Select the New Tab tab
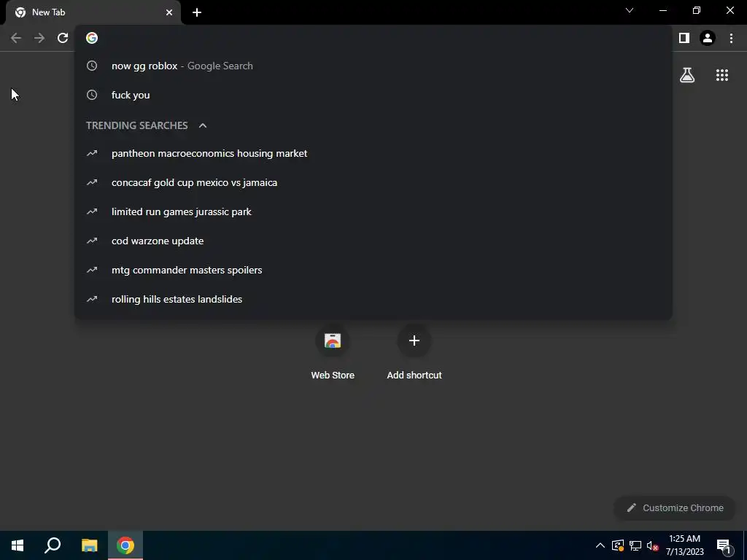Image resolution: width=747 pixels, height=560 pixels. pos(93,12)
